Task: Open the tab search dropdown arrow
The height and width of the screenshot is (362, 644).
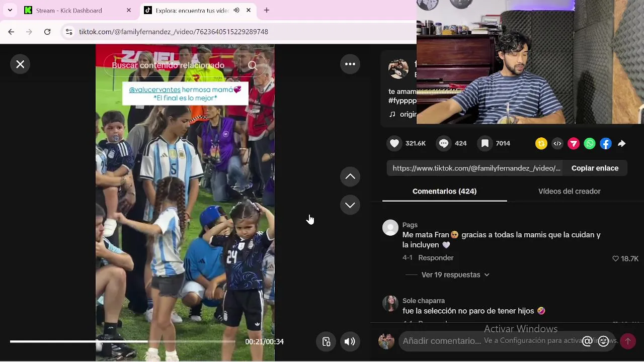Action: pyautogui.click(x=10, y=10)
